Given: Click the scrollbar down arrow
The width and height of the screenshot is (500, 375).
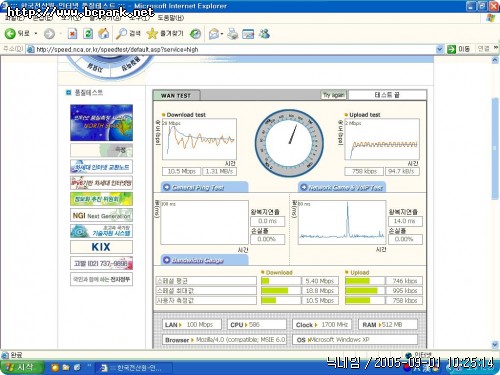Looking at the screenshot, I should [x=495, y=344].
